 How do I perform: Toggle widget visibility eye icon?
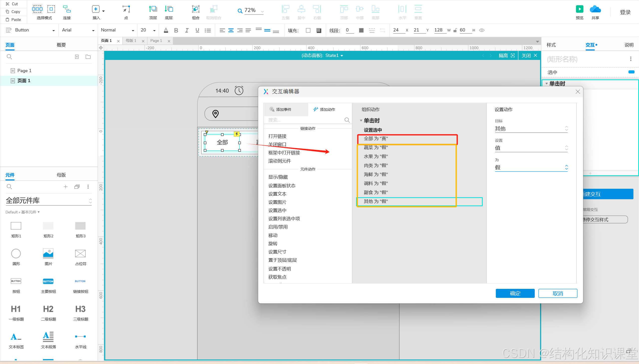(x=481, y=30)
